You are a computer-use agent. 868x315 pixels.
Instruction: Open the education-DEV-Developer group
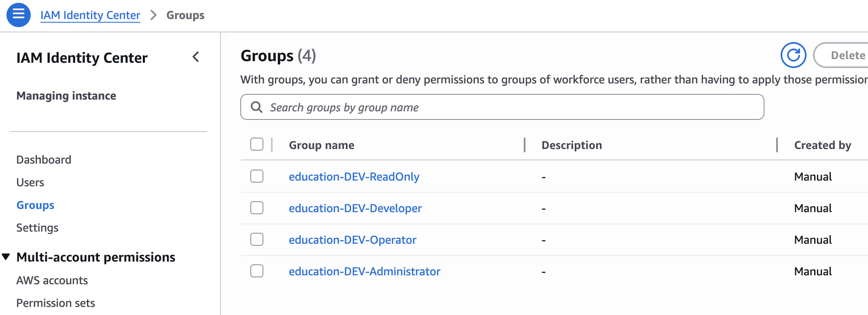coord(355,208)
